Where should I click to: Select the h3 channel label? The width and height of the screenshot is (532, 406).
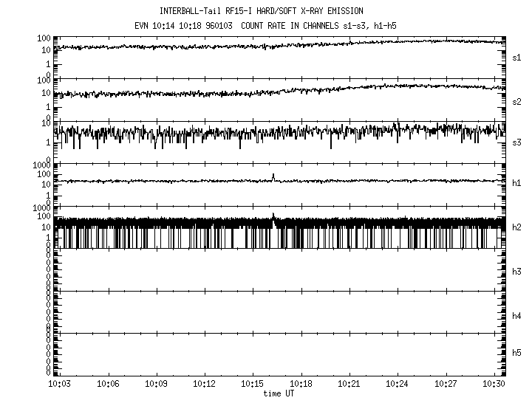point(517,272)
